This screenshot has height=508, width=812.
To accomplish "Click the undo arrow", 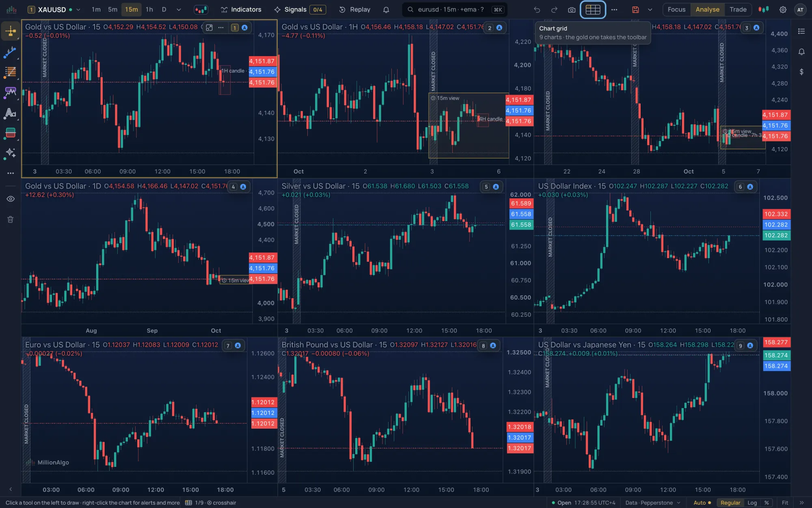I will [537, 10].
